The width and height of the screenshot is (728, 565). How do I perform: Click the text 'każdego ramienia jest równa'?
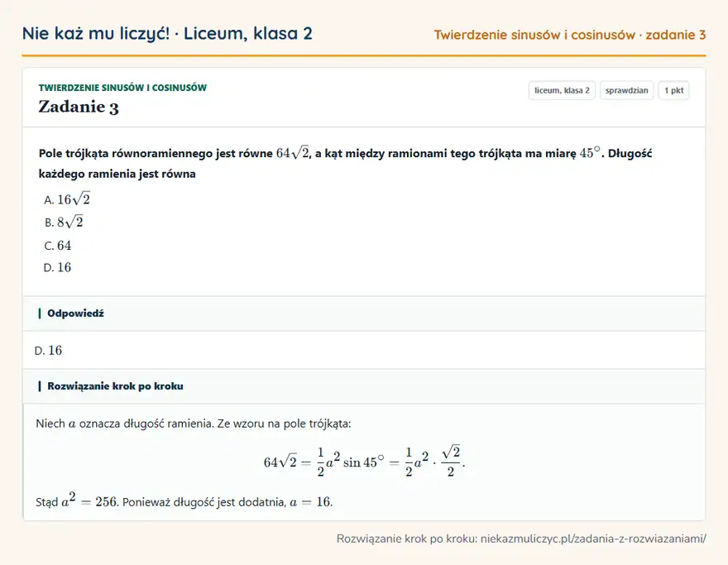pyautogui.click(x=117, y=174)
